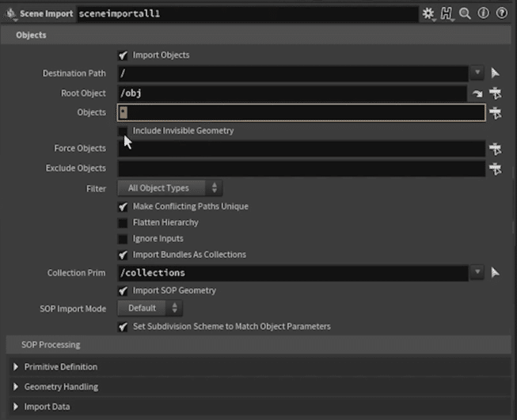Open the gear settings menu icon
Image resolution: width=517 pixels, height=420 pixels.
click(428, 13)
